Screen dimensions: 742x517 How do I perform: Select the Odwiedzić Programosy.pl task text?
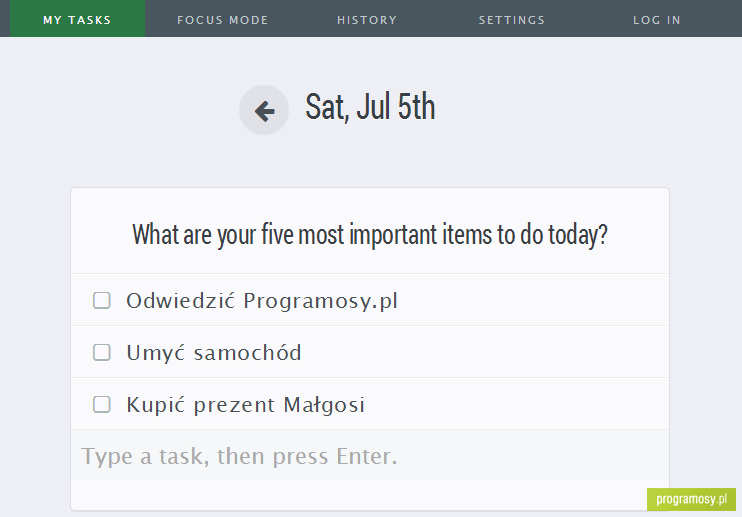coord(262,301)
